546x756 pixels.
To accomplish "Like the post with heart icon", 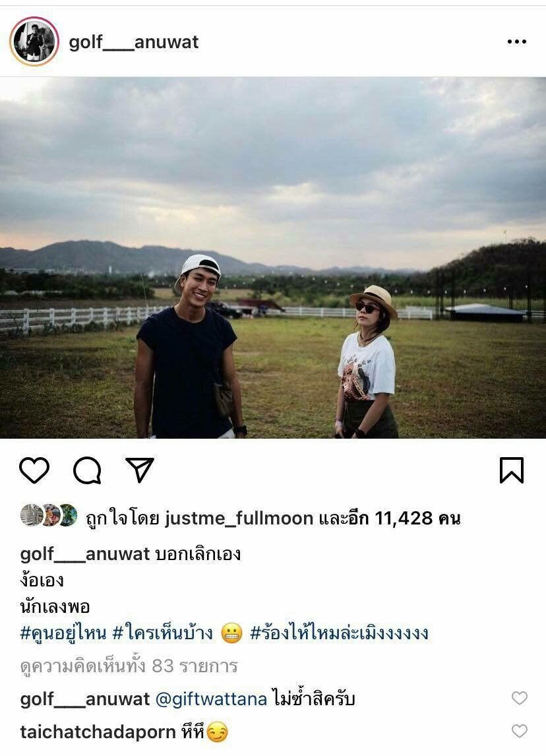I will [x=34, y=470].
